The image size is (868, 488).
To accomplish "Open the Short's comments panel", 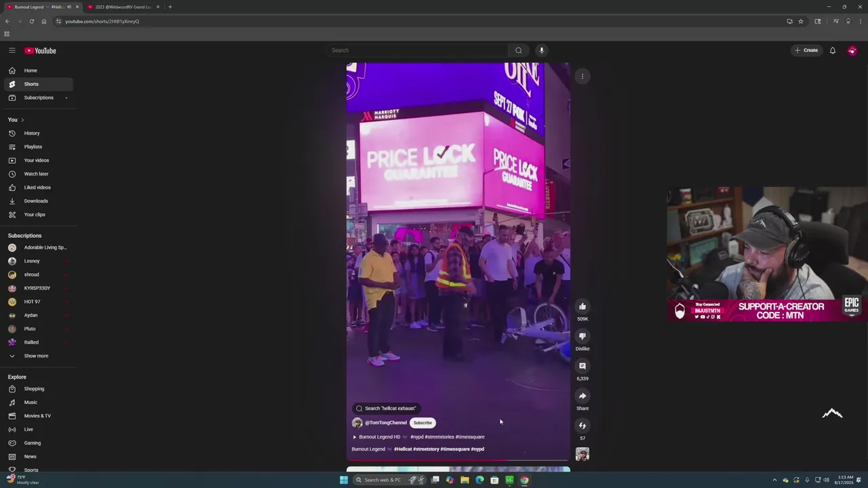I will (582, 366).
